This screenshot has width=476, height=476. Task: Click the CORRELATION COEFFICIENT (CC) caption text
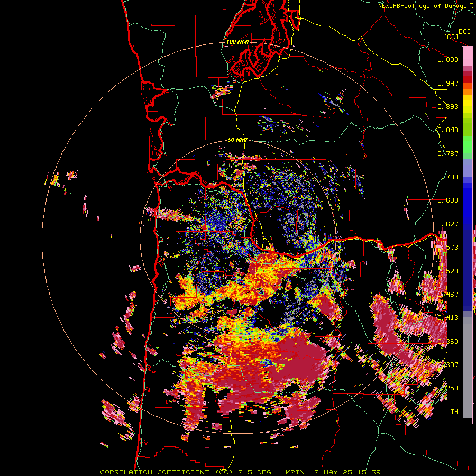click(x=167, y=472)
